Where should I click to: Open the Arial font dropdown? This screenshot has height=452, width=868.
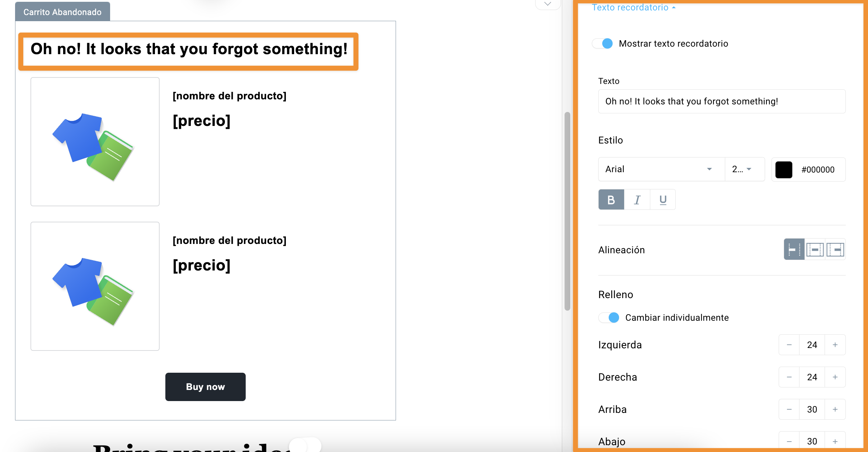661,169
